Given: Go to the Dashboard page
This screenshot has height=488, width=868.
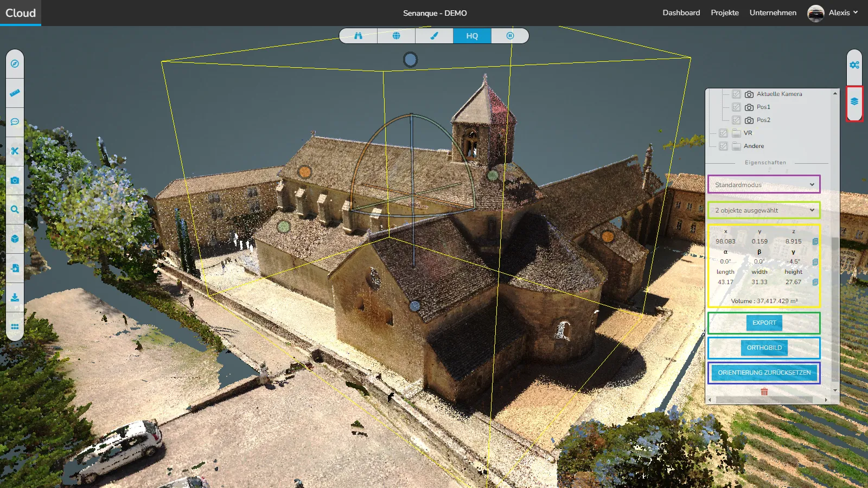Looking at the screenshot, I should pyautogui.click(x=681, y=13).
